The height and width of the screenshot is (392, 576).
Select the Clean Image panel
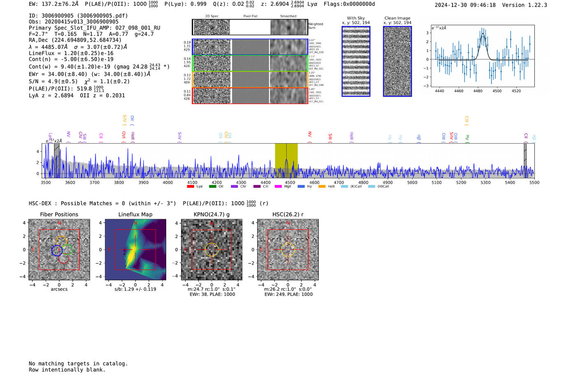(x=397, y=61)
